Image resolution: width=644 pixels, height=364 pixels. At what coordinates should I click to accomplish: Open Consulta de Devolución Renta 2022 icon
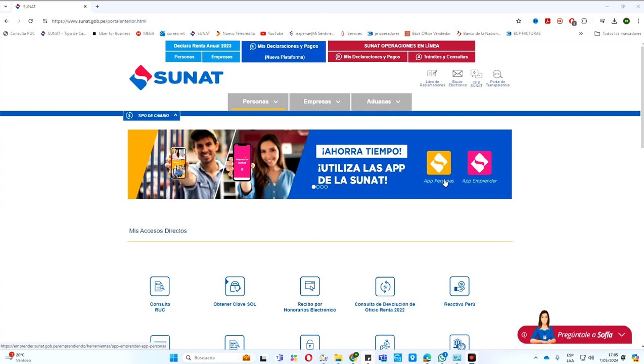point(385,286)
